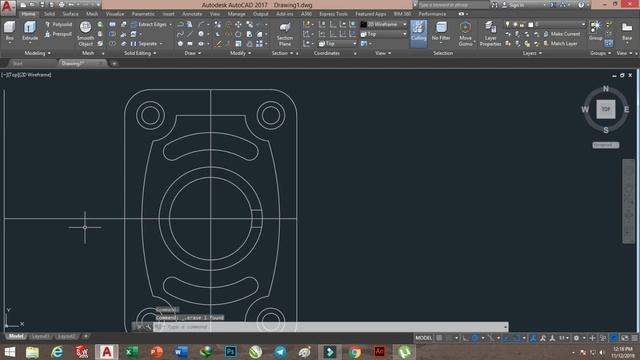The image size is (640, 360).
Task: Add a new drawing tab
Action: pos(114,63)
